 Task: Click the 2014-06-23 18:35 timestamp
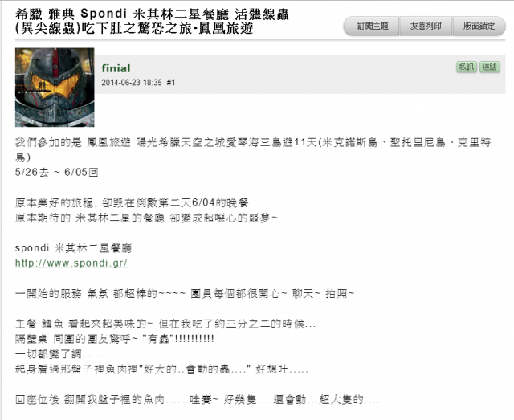(x=132, y=82)
